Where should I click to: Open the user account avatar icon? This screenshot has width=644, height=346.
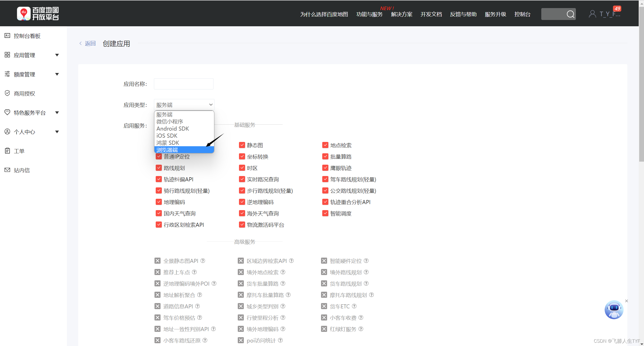click(592, 14)
